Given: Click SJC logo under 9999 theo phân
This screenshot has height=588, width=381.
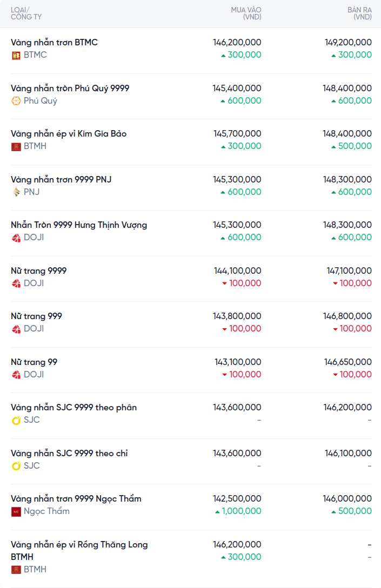Looking at the screenshot, I should (16, 420).
